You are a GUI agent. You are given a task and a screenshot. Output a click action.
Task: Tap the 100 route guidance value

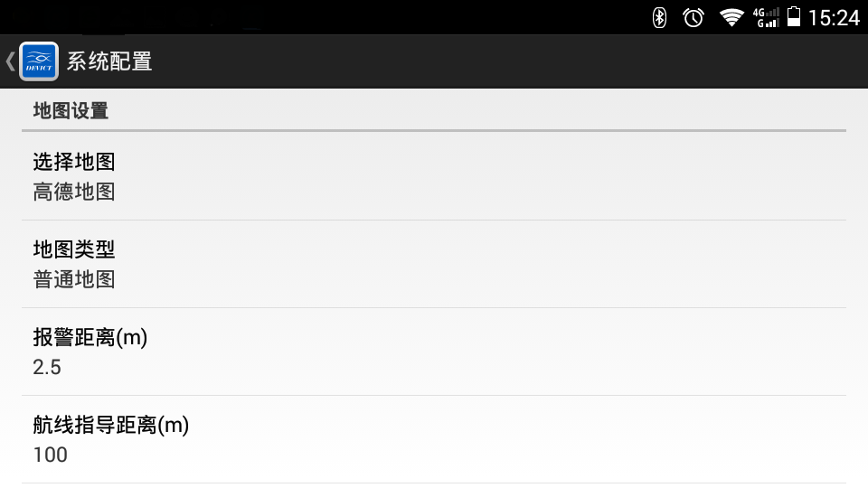51,455
